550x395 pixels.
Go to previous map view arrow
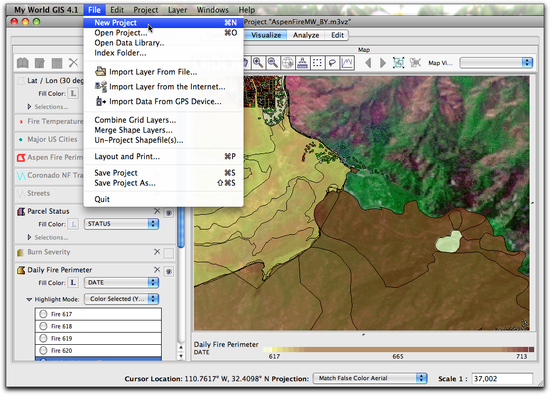click(x=368, y=63)
